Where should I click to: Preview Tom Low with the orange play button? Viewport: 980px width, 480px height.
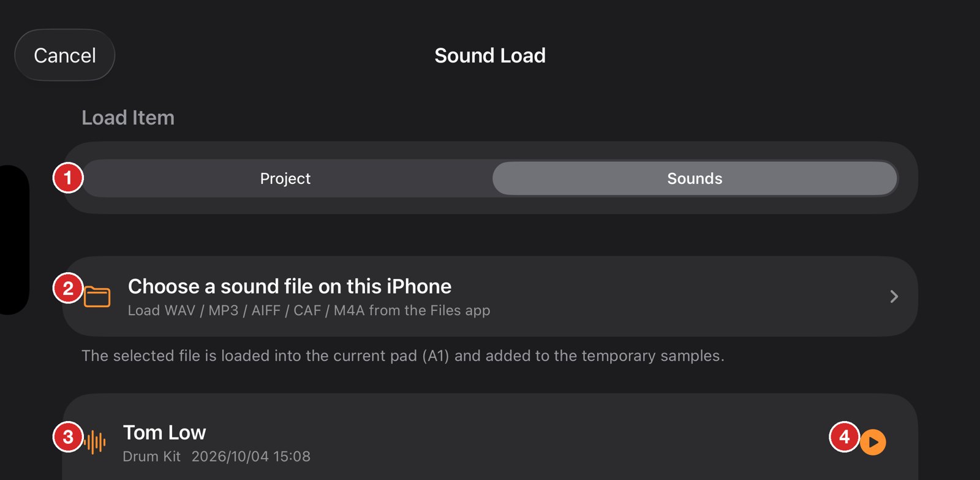(873, 442)
